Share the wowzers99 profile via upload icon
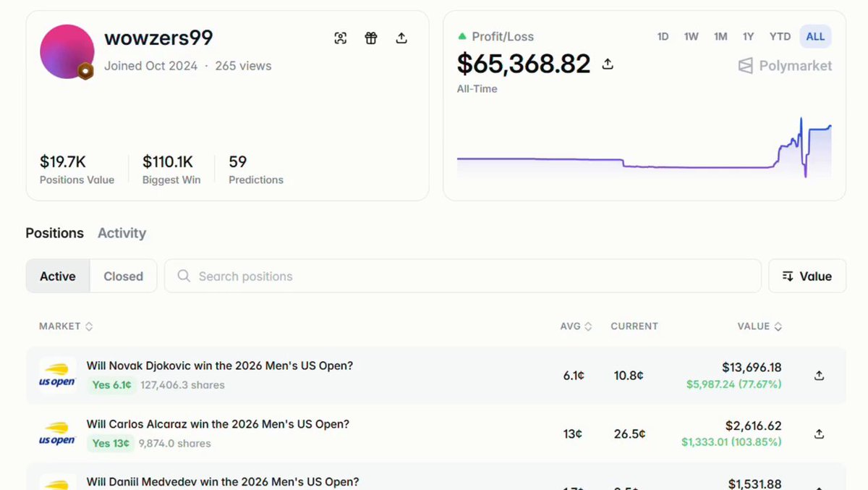The image size is (868, 490). (x=401, y=38)
